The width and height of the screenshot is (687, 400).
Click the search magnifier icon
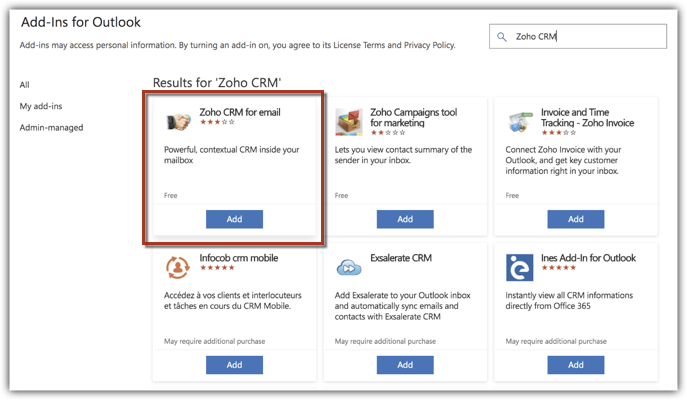(x=503, y=37)
